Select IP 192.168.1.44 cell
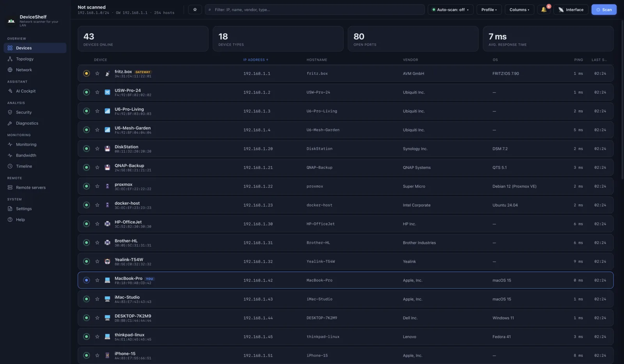 click(258, 318)
